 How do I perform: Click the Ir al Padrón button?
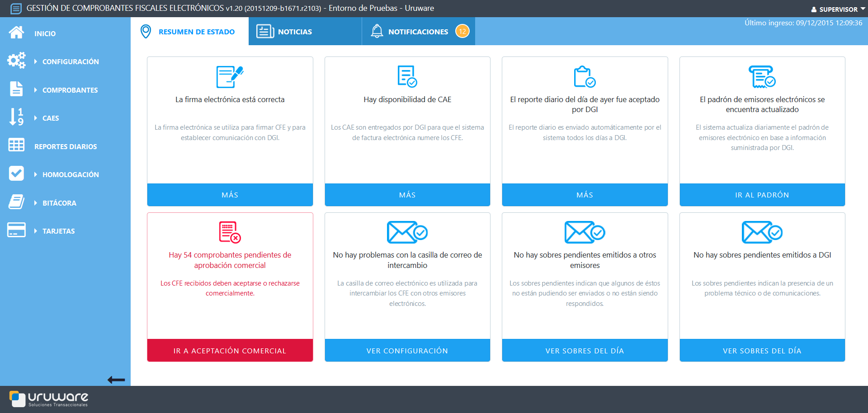tap(762, 195)
